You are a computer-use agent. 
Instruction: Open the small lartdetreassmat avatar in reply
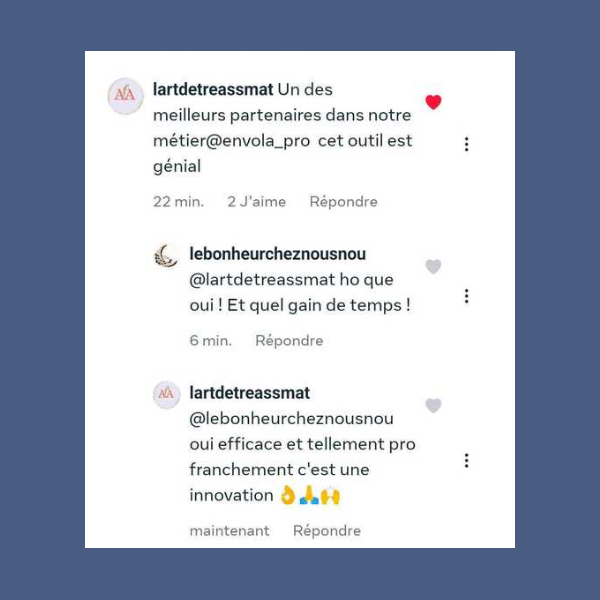pyautogui.click(x=166, y=395)
